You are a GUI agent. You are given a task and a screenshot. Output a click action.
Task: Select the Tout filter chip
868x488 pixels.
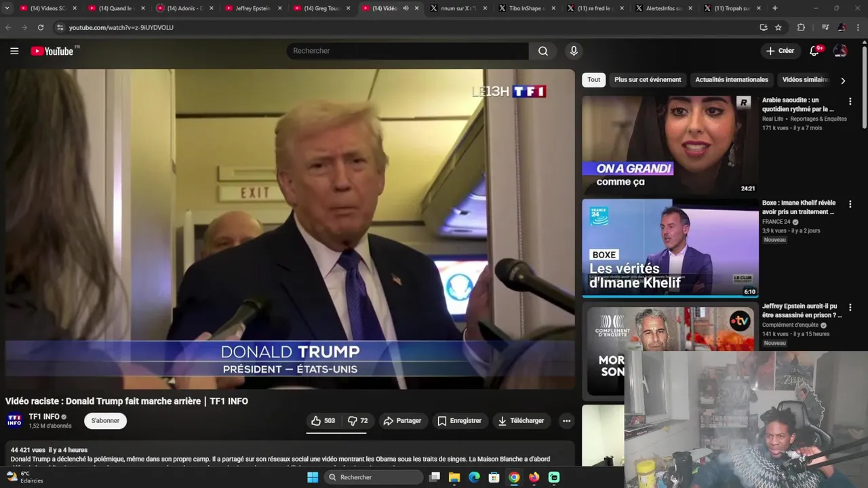tap(594, 80)
